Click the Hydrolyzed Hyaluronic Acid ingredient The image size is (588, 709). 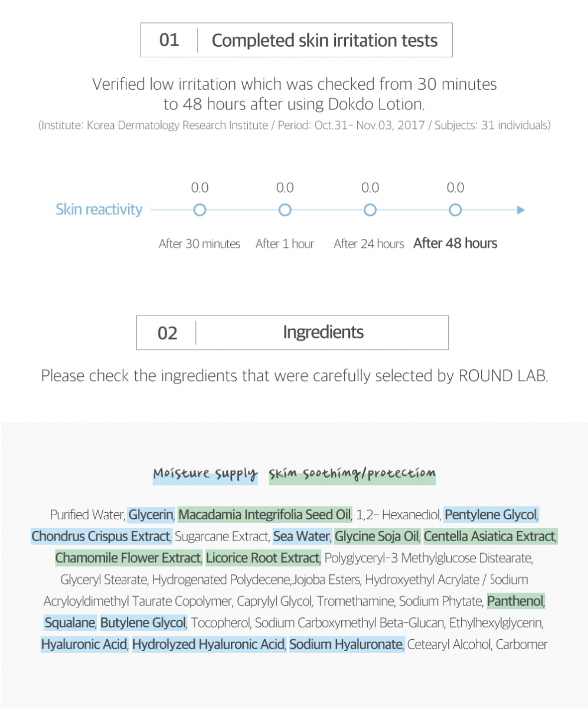point(208,644)
